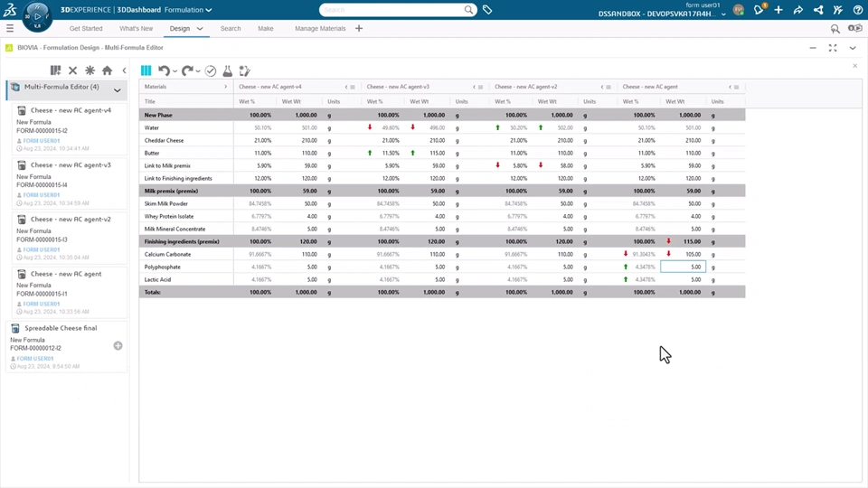This screenshot has height=488, width=868.
Task: Open the Help question mark icon
Action: (x=857, y=10)
